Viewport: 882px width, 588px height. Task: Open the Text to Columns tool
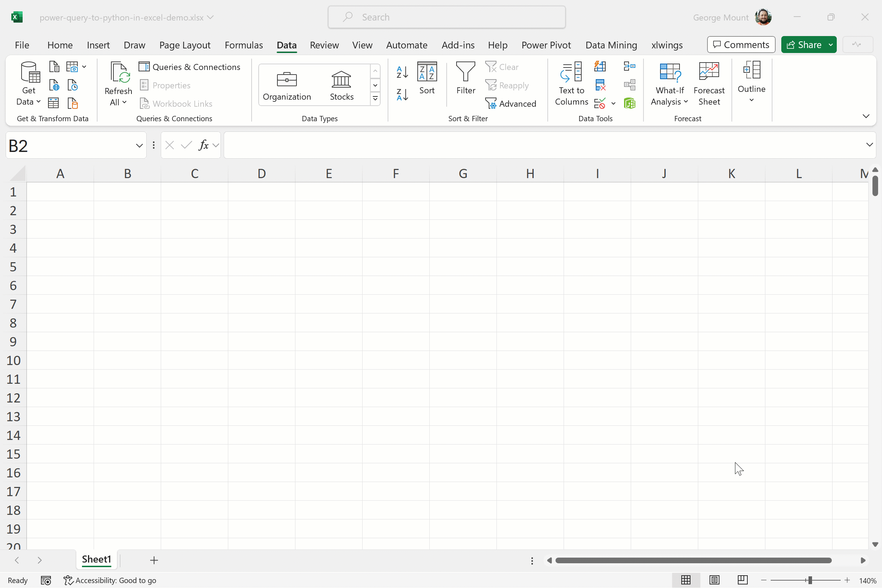[x=571, y=83]
